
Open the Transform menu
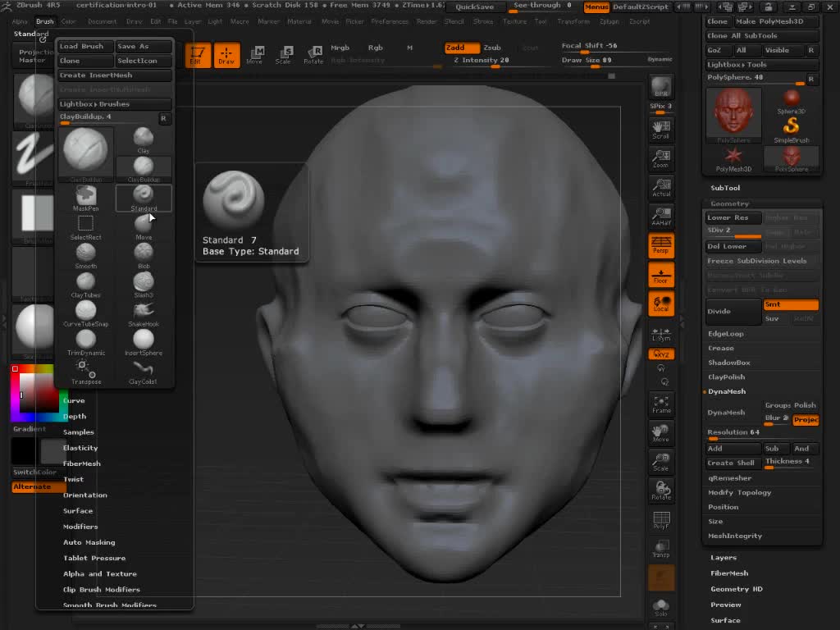point(573,21)
